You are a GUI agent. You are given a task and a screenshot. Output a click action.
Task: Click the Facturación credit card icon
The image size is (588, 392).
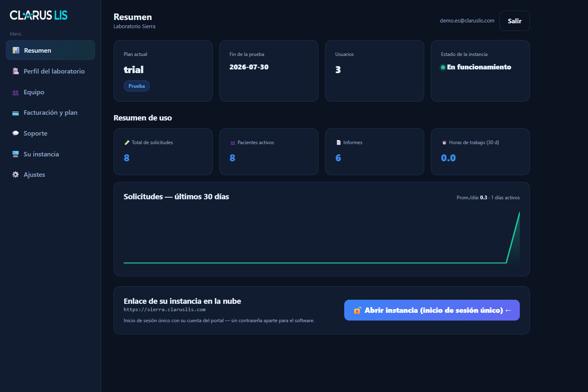(x=16, y=113)
